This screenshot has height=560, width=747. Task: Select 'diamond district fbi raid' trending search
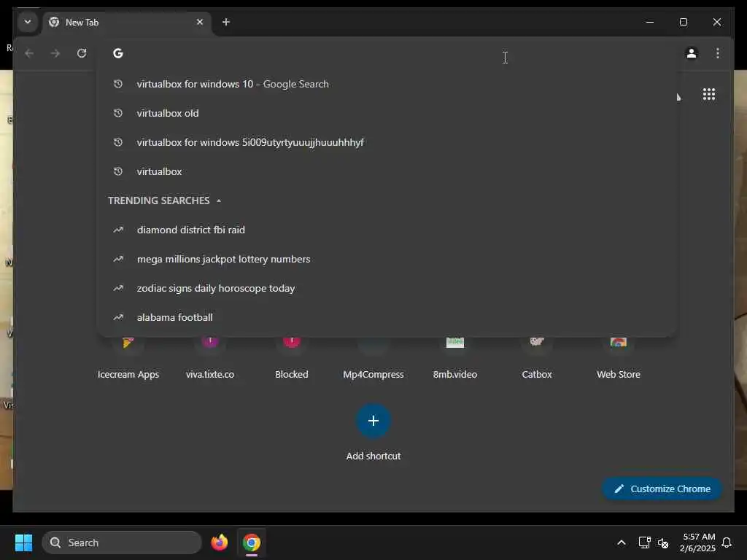click(386, 230)
